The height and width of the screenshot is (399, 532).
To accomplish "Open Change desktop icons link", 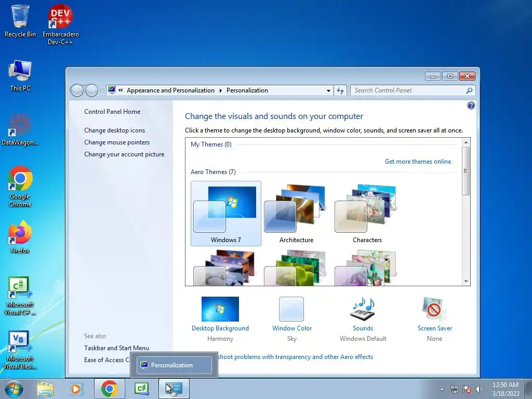I will click(115, 130).
